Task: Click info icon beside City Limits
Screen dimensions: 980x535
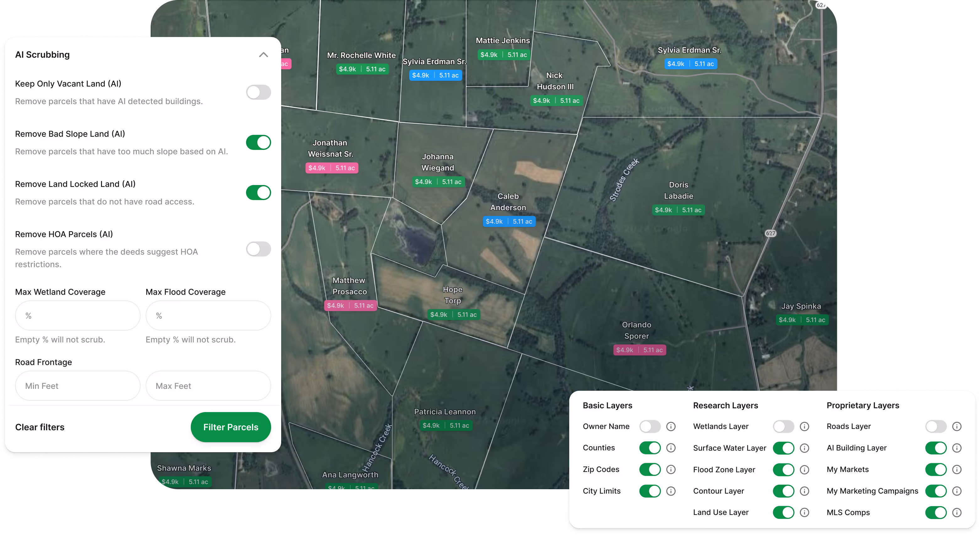Action: [x=671, y=491]
